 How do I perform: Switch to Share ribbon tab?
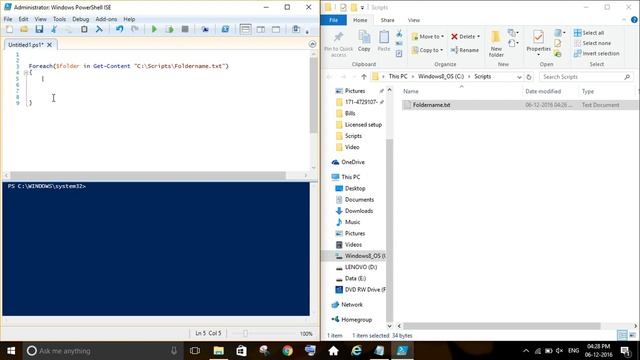(x=387, y=20)
